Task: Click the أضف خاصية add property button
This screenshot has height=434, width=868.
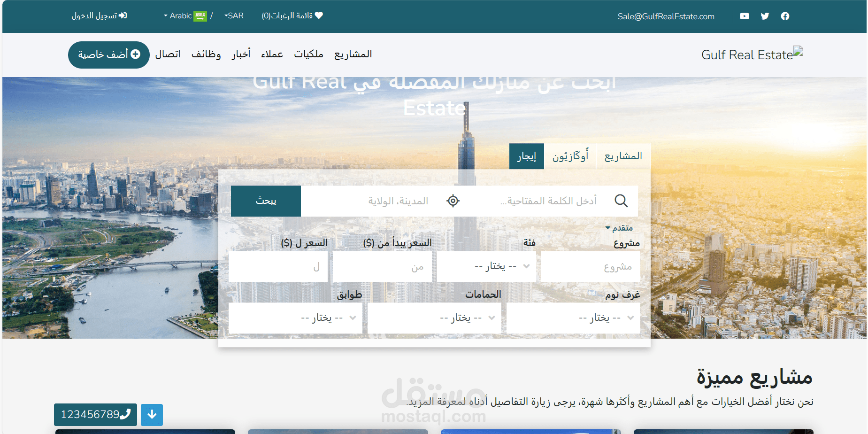Action: point(109,55)
